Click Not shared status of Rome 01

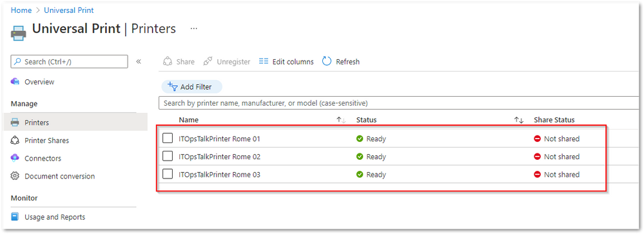point(556,139)
